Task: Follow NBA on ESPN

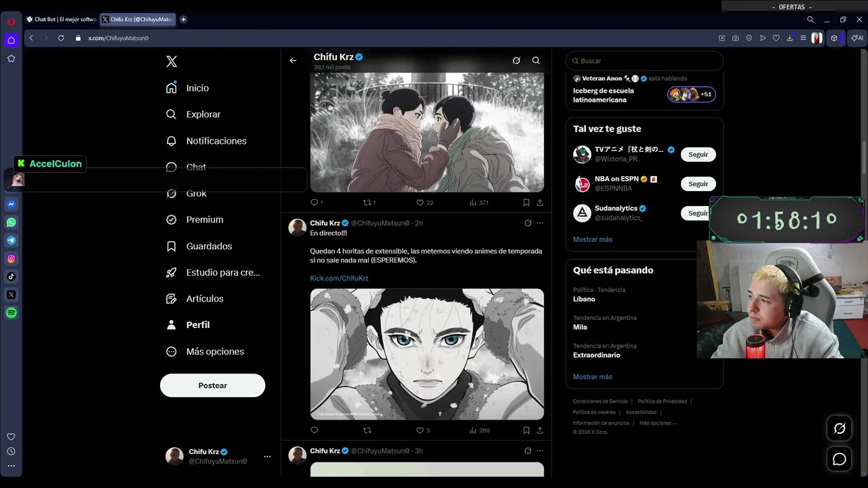Action: [x=698, y=184]
